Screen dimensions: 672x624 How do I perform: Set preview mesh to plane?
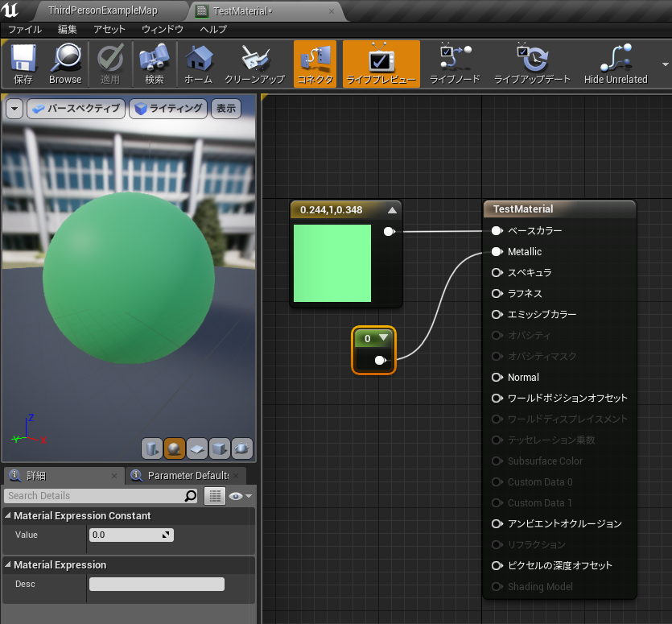pyautogui.click(x=197, y=448)
